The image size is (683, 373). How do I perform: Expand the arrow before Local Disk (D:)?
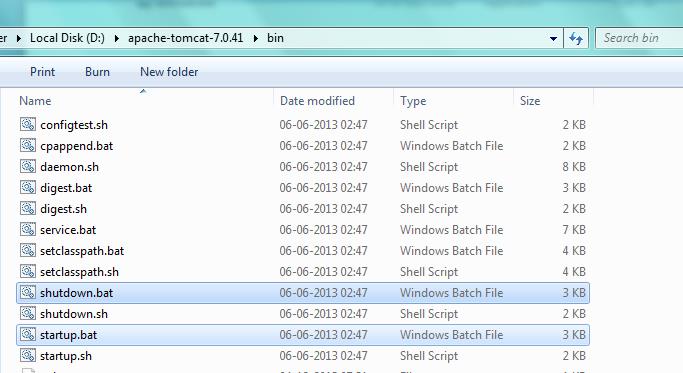pos(19,38)
